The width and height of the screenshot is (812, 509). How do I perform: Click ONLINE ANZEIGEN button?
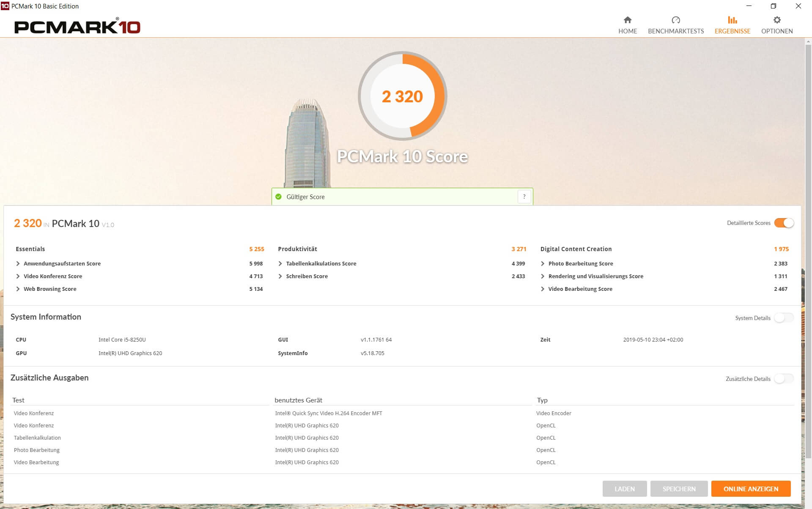click(x=751, y=489)
